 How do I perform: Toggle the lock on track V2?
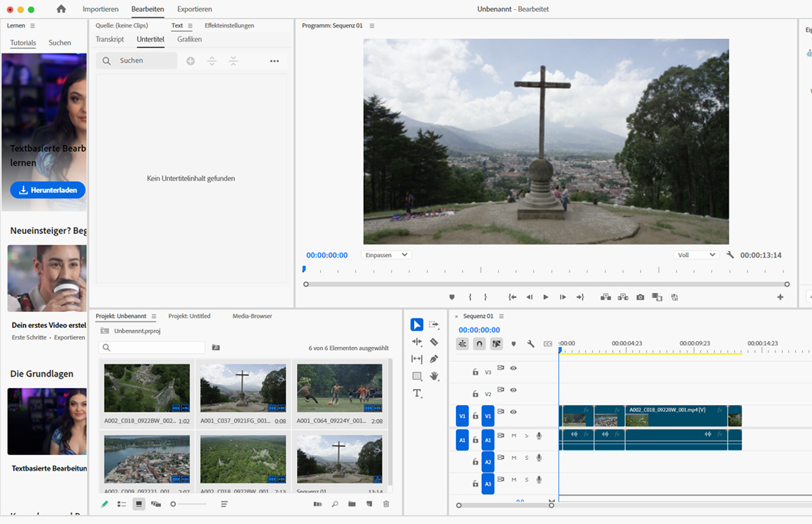coord(475,394)
